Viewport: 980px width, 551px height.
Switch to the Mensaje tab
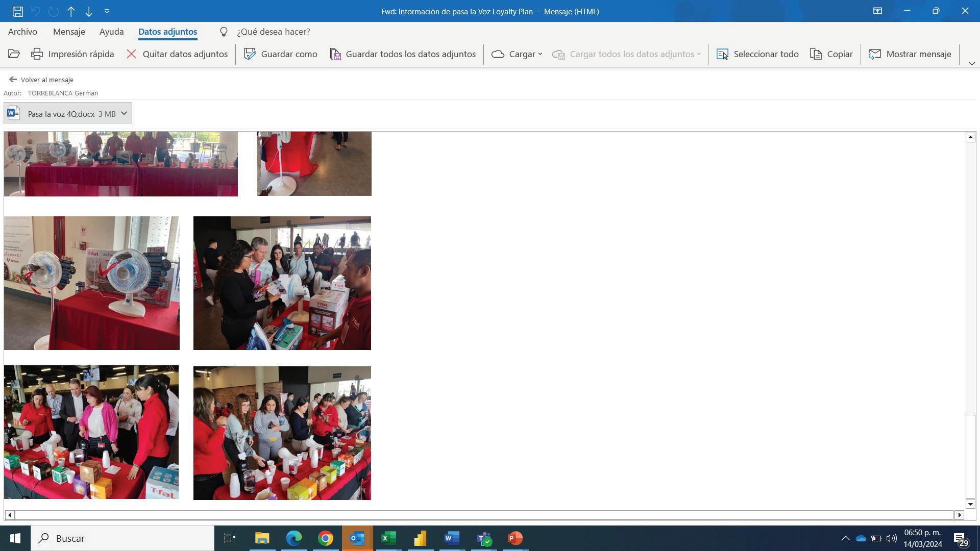pos(69,32)
